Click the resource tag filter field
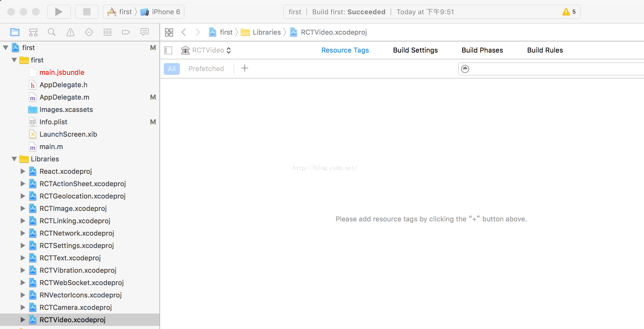644x329 pixels. click(x=551, y=69)
